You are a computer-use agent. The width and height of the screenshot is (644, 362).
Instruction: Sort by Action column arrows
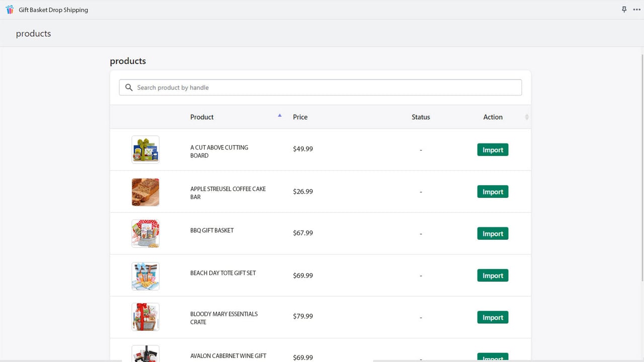(x=527, y=117)
